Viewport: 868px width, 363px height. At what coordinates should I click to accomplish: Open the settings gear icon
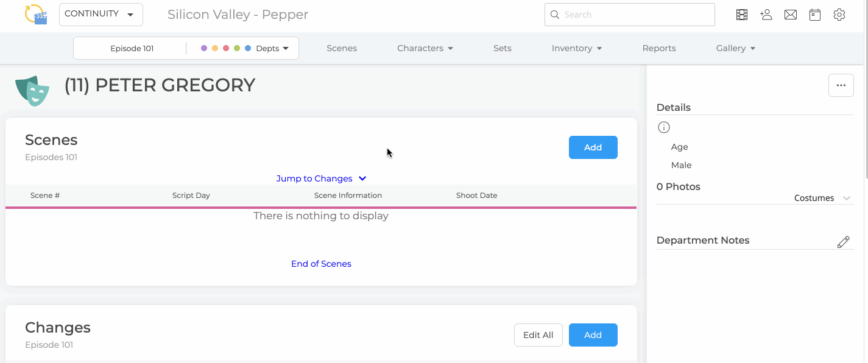pos(839,15)
